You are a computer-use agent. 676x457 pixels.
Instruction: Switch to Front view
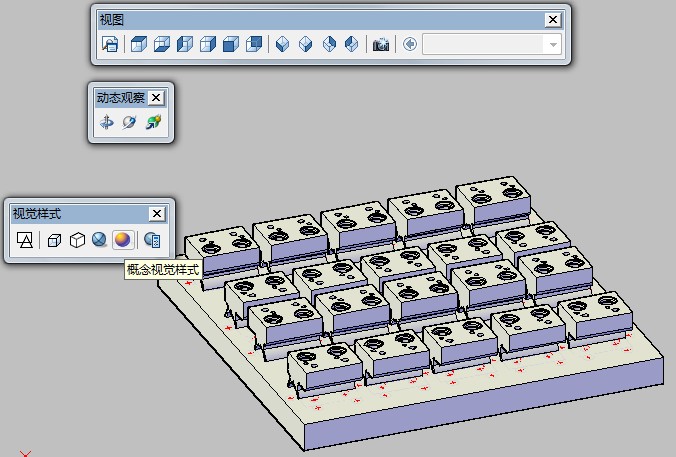click(x=231, y=44)
